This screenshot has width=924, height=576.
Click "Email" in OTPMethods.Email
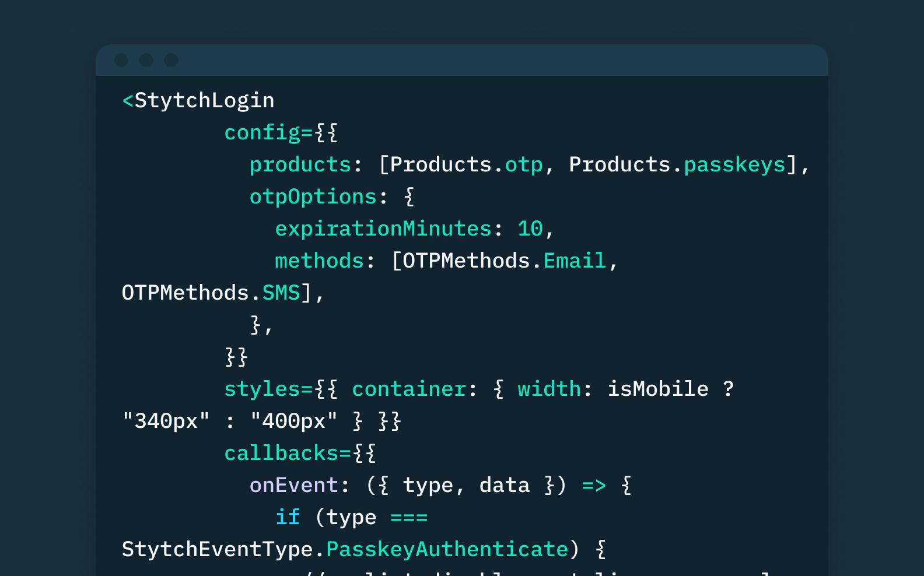point(575,261)
